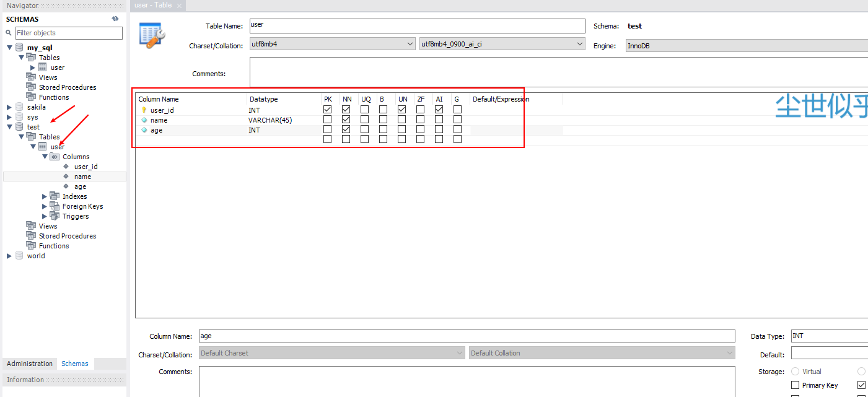Collapse the test schema node
Image resolution: width=868 pixels, height=397 pixels.
pos(9,127)
